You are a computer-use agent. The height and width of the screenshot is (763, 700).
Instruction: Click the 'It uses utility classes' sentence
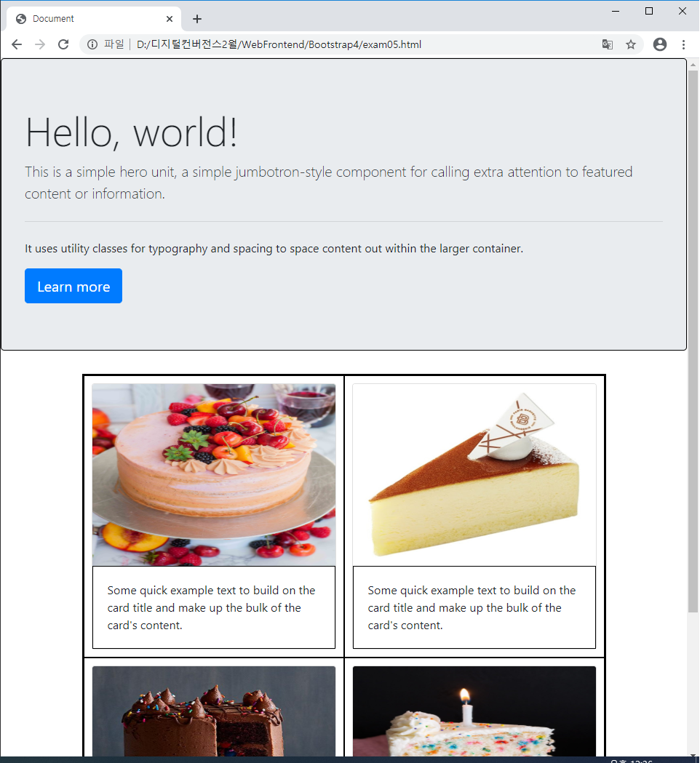tap(274, 249)
